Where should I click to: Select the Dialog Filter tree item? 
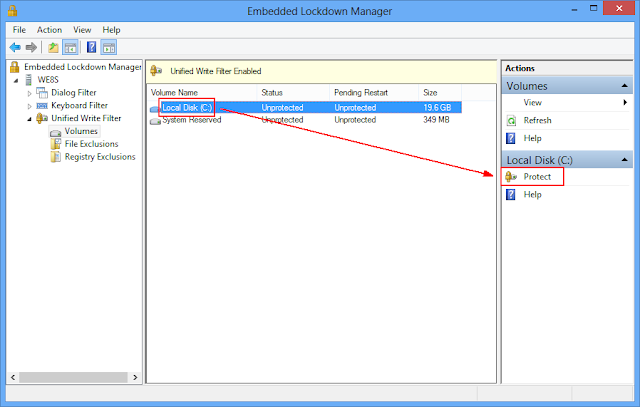click(73, 93)
